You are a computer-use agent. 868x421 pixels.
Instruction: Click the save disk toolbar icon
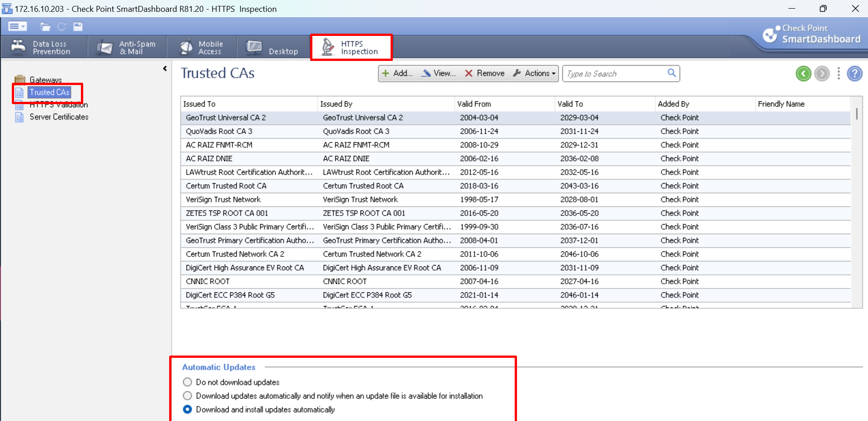[78, 27]
